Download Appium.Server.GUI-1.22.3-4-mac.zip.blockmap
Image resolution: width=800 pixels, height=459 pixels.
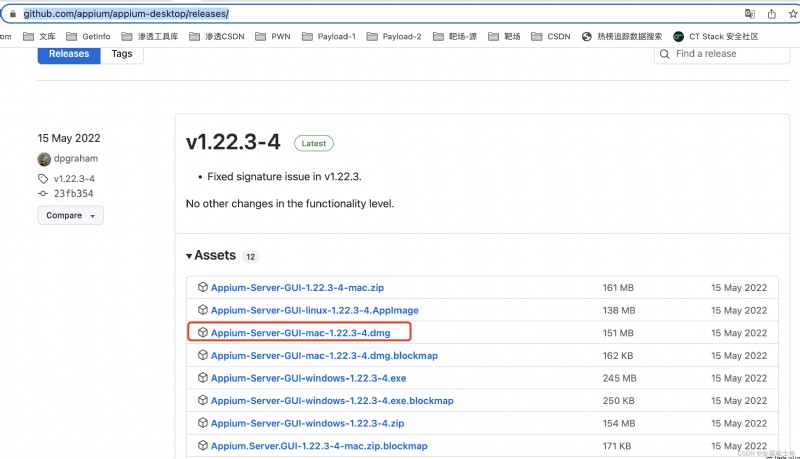point(319,446)
